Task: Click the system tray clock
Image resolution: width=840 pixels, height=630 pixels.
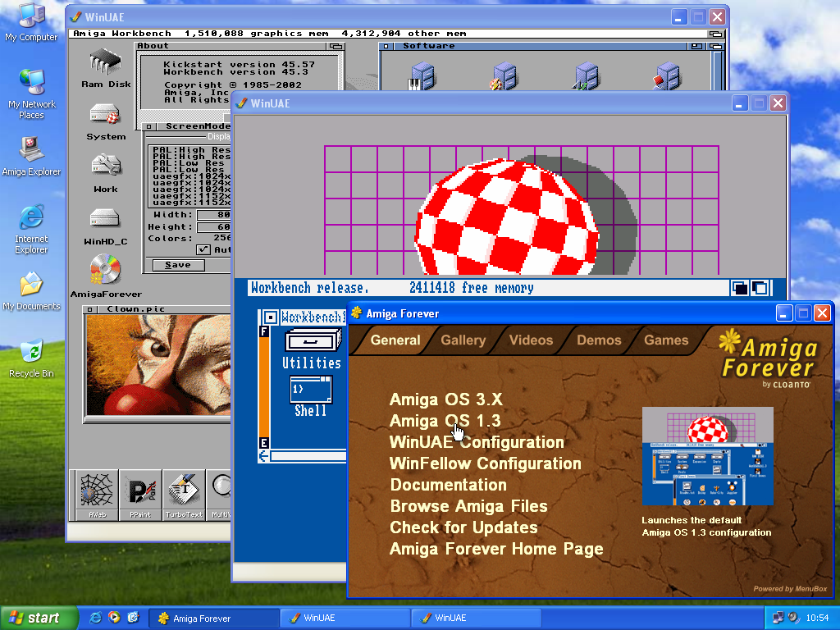Action: [x=817, y=618]
